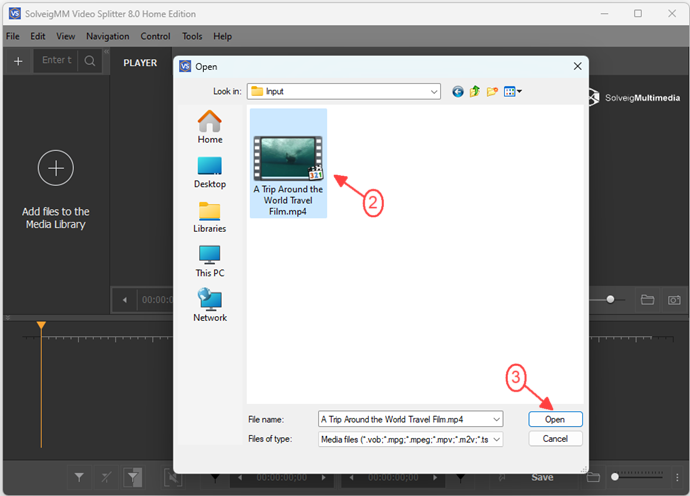This screenshot has height=496, width=690.
Task: Click the player volume slider knob
Action: 610,300
